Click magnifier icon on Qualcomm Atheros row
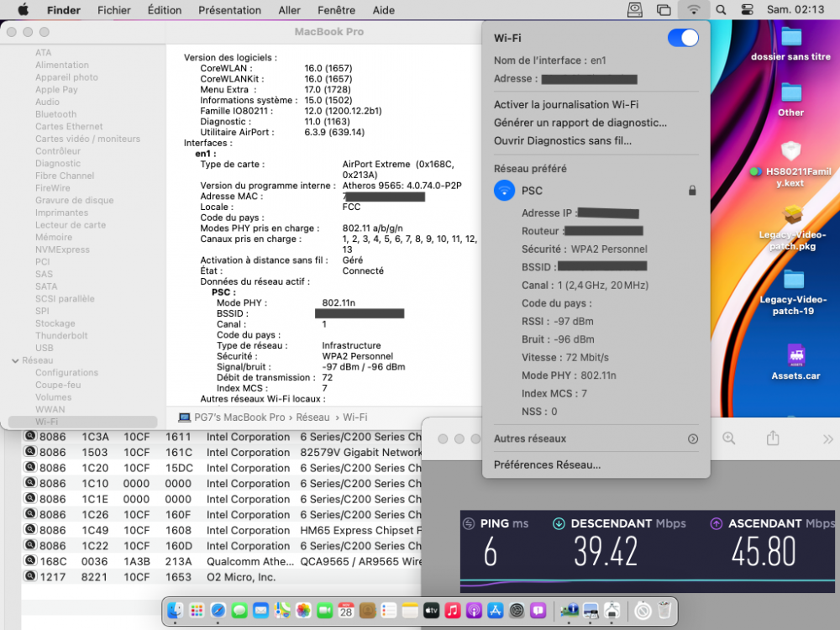 pyautogui.click(x=30, y=560)
